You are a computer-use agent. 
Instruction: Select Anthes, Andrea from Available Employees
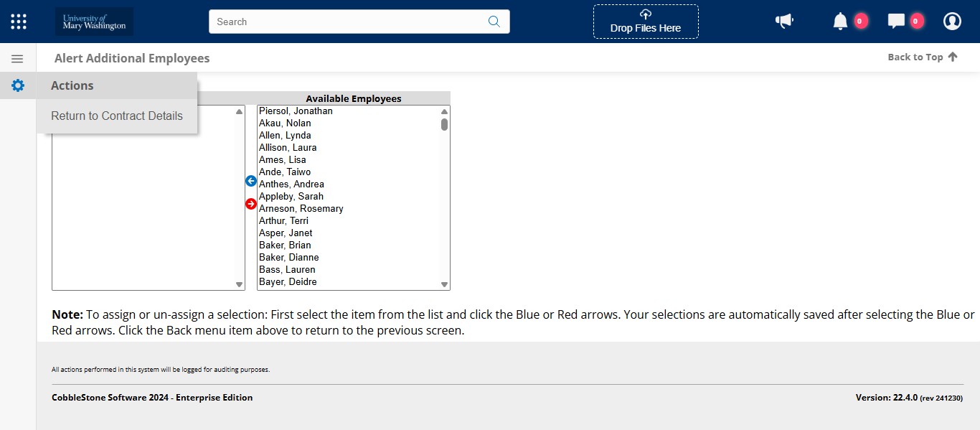291,184
